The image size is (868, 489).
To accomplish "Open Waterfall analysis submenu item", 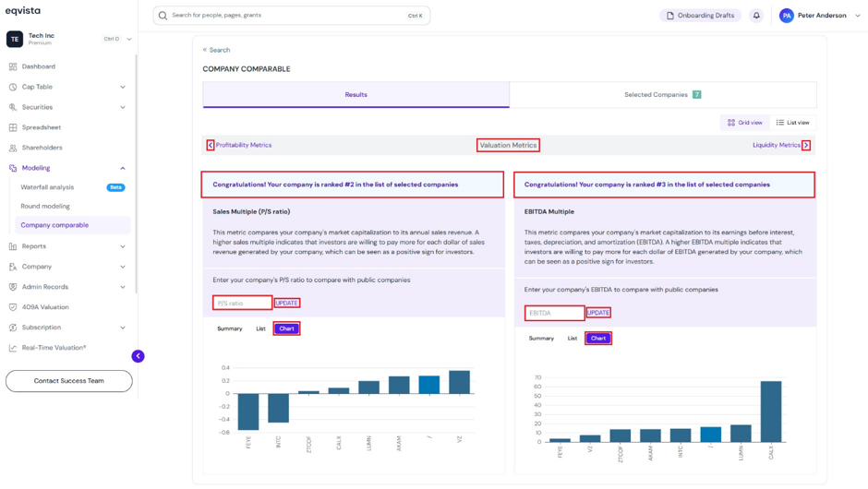I will point(47,187).
